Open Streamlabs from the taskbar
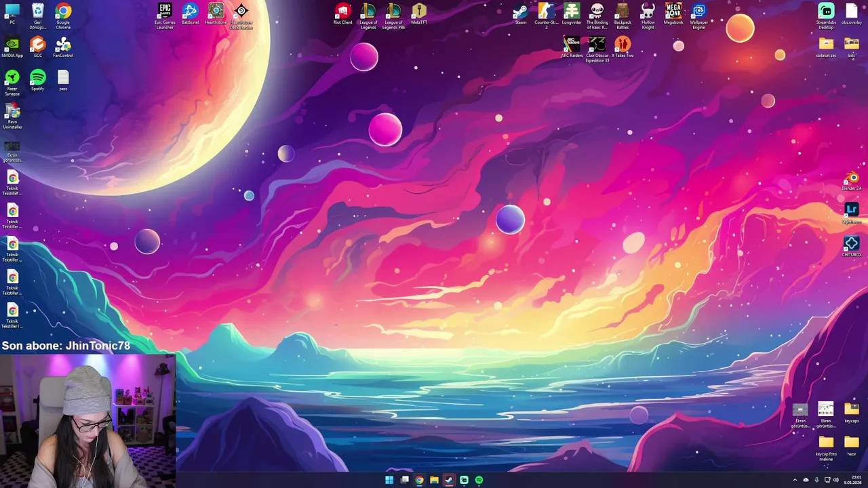Image resolution: width=868 pixels, height=488 pixels. point(464,480)
